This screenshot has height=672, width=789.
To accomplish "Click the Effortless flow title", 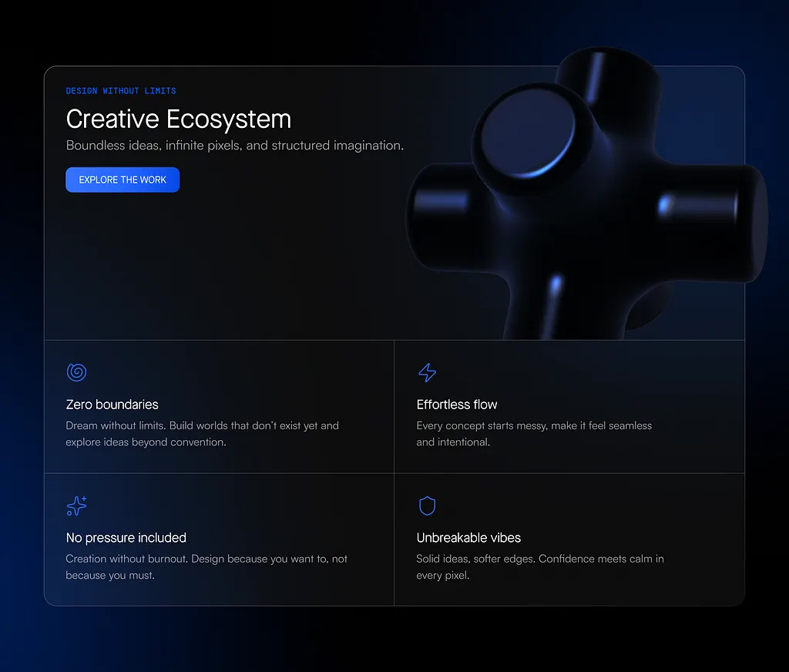I will click(x=457, y=405).
